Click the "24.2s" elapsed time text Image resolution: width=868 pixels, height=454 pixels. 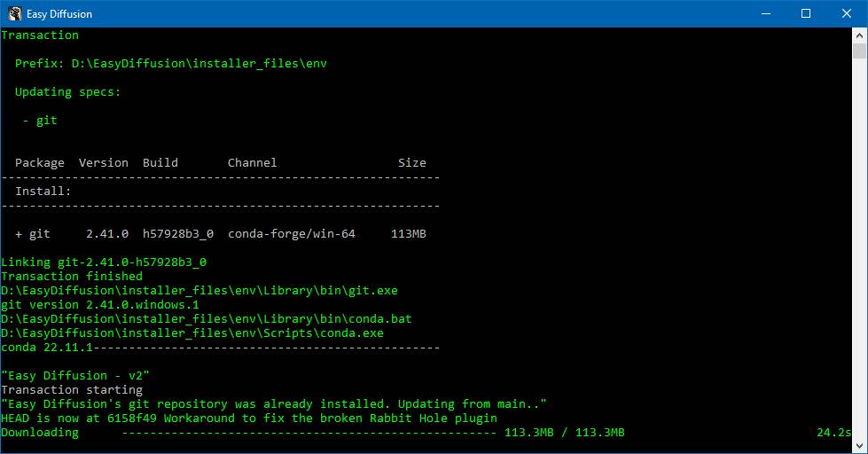pos(833,433)
